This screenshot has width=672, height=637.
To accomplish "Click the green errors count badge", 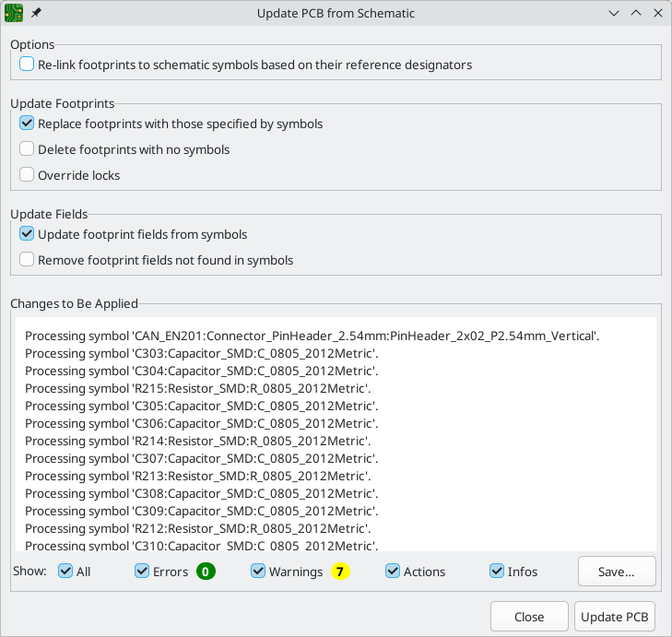I will pos(206,572).
